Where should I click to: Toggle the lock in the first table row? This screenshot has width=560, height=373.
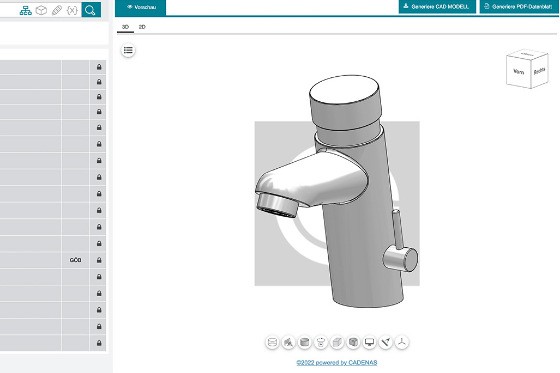[x=99, y=67]
